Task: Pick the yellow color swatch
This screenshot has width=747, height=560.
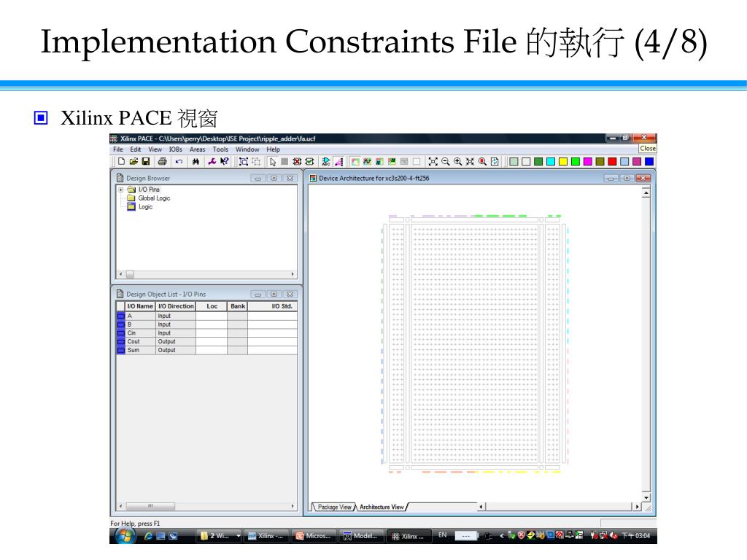Action: [x=563, y=162]
